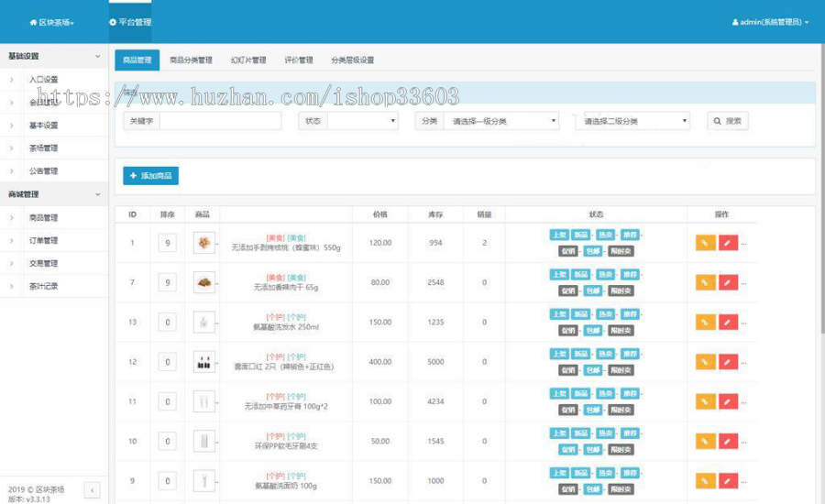Open 公告管理 in the sidebar

[x=44, y=171]
